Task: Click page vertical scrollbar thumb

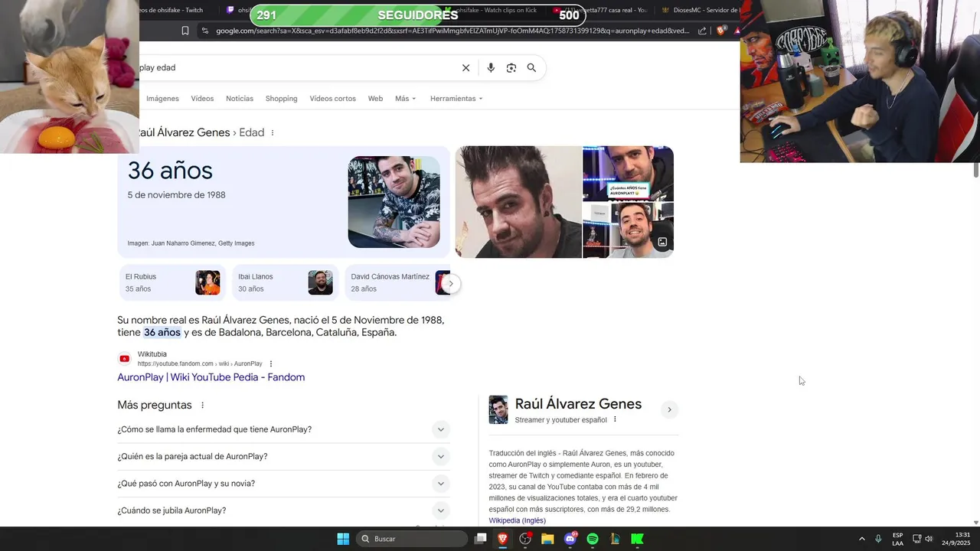Action: [976, 171]
